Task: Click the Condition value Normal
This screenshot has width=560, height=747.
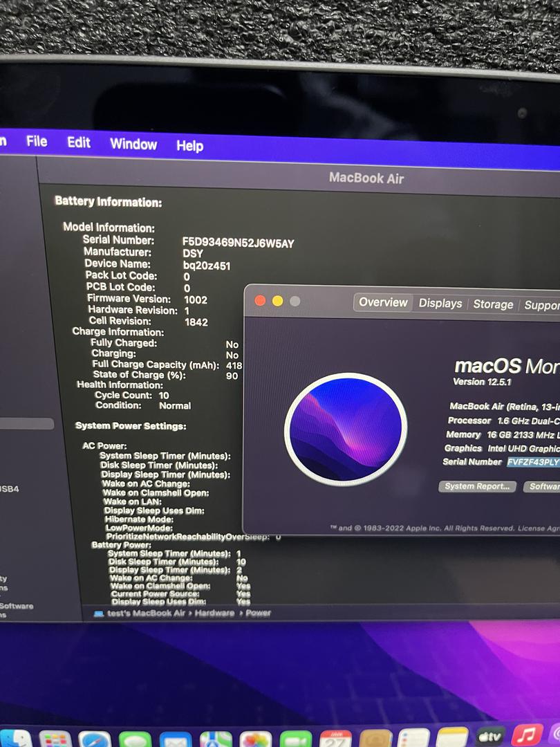Action: [175, 406]
